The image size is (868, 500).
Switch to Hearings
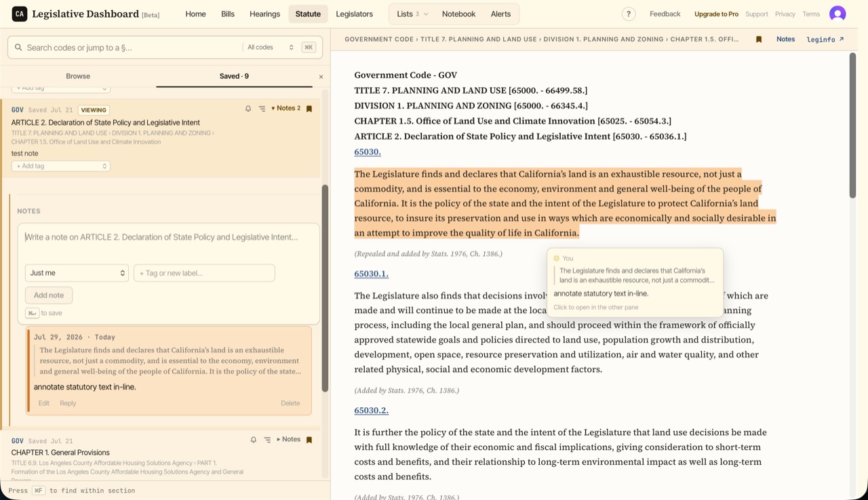264,14
